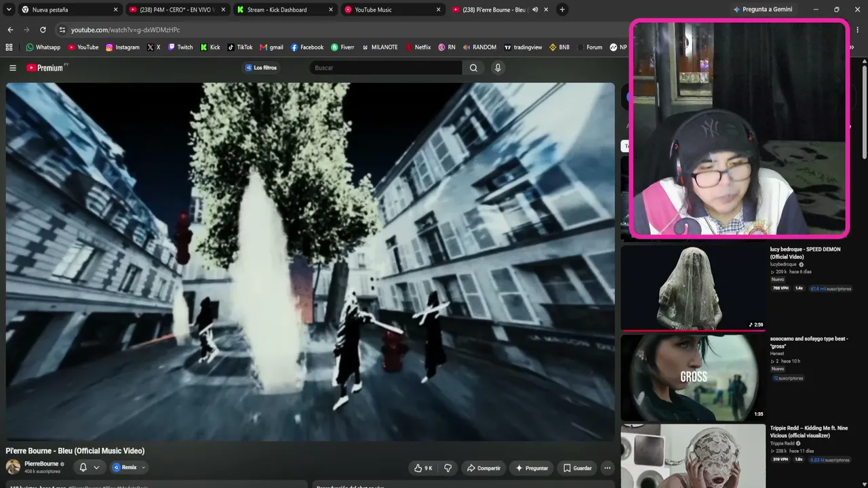
Task: Click the Preguntar button
Action: coord(532,468)
